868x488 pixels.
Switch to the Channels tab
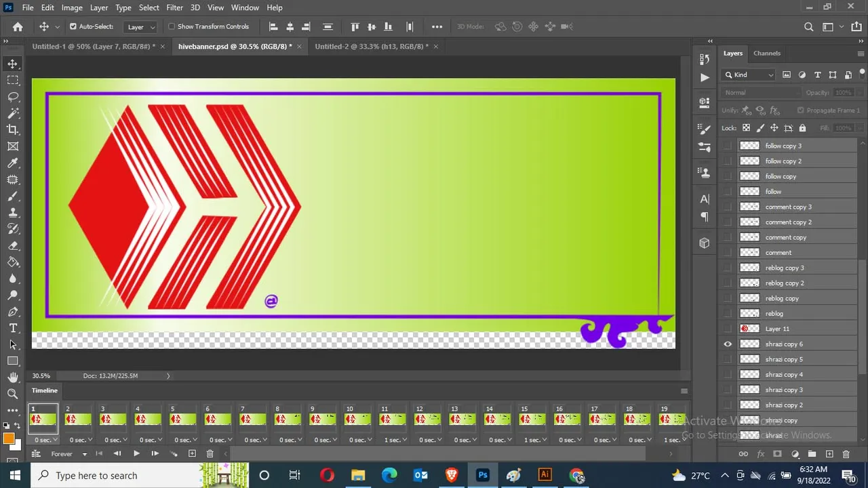[x=767, y=53]
